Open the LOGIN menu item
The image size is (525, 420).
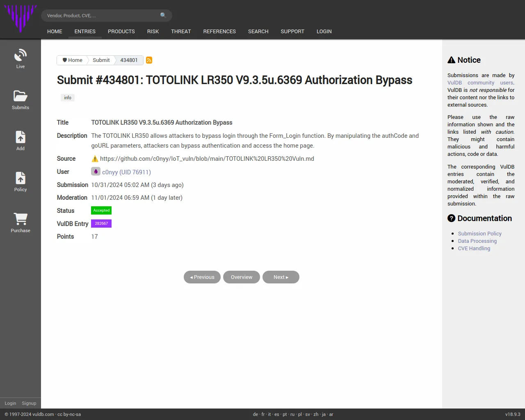(x=324, y=31)
